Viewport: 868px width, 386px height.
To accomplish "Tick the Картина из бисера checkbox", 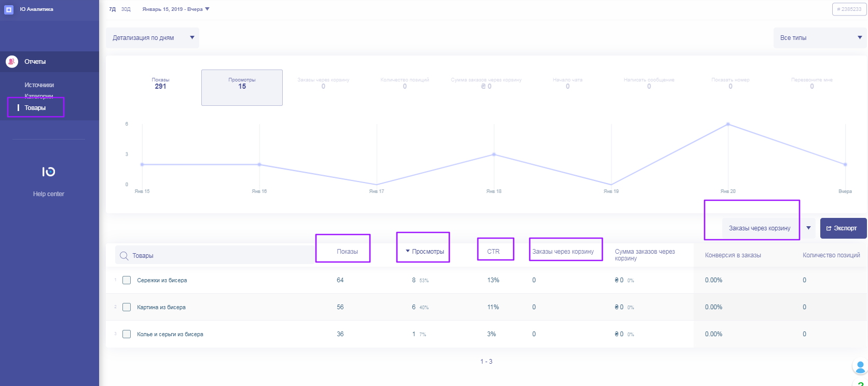I will click(x=127, y=307).
